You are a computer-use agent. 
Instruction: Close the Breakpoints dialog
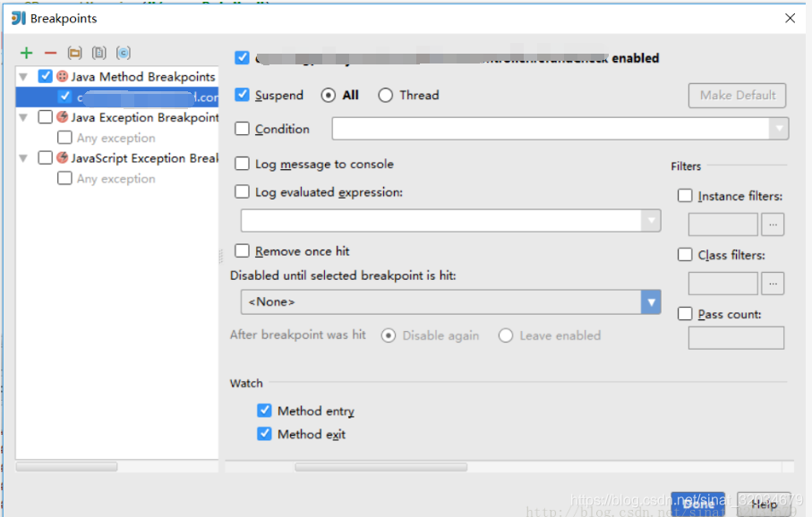tap(790, 18)
